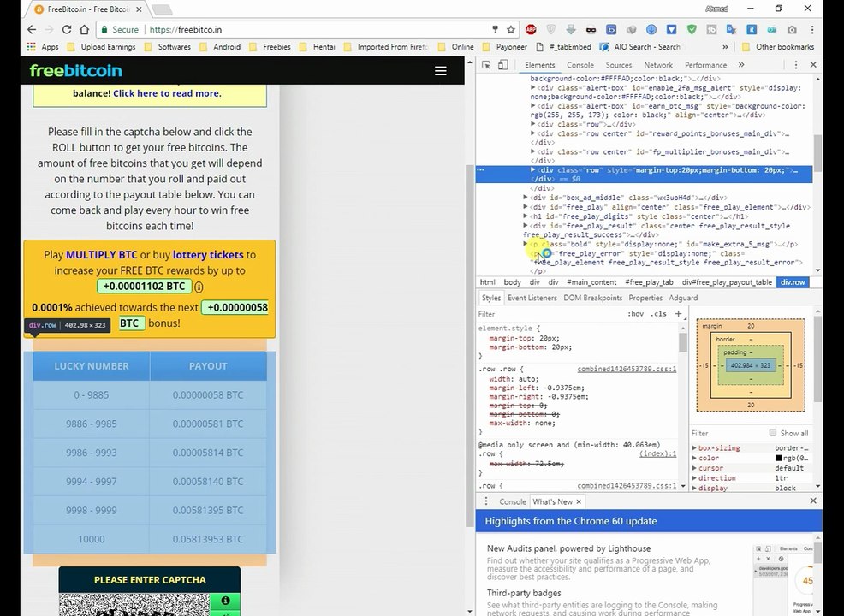The image size is (844, 616).
Task: Open the BTC bonus info icon
Action: point(199,287)
